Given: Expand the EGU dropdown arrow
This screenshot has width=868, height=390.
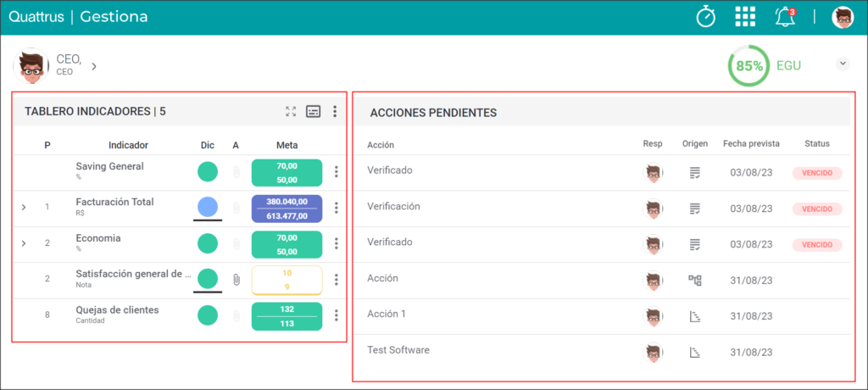Looking at the screenshot, I should (843, 64).
